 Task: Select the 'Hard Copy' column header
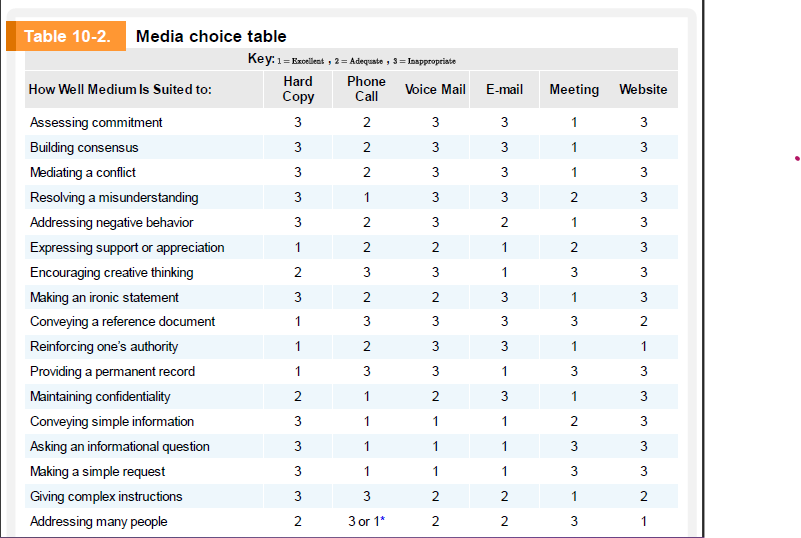click(x=298, y=89)
